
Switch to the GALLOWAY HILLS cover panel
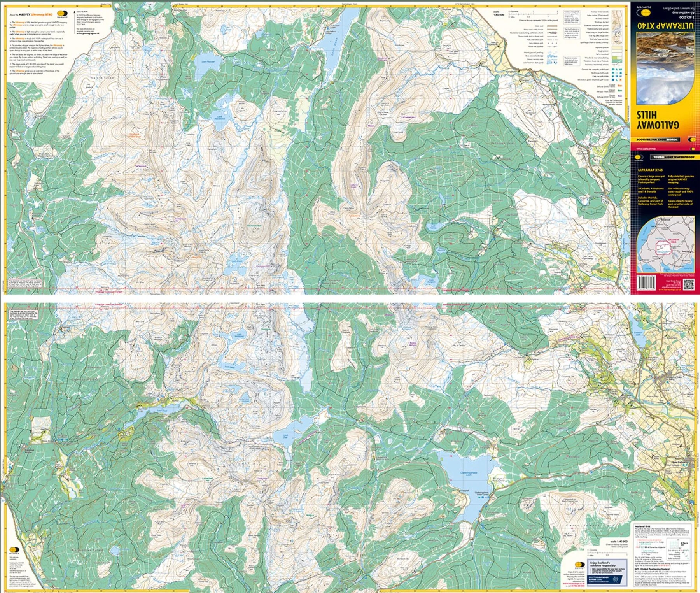[657, 119]
